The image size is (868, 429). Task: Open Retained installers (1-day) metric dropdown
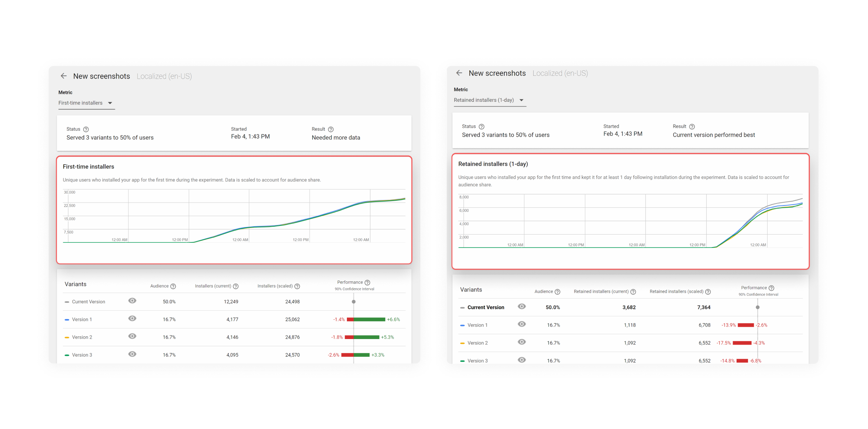coord(483,100)
